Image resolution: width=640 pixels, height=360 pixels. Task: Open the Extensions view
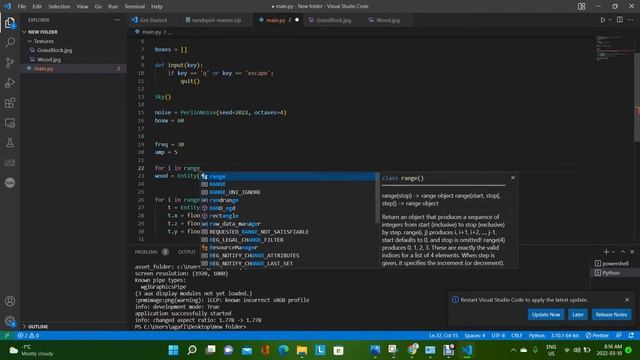coord(10,102)
